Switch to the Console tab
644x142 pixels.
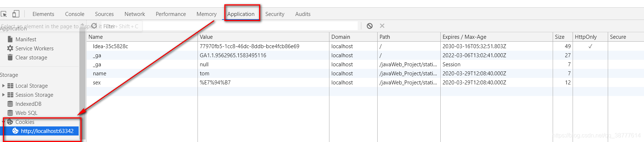[75, 14]
